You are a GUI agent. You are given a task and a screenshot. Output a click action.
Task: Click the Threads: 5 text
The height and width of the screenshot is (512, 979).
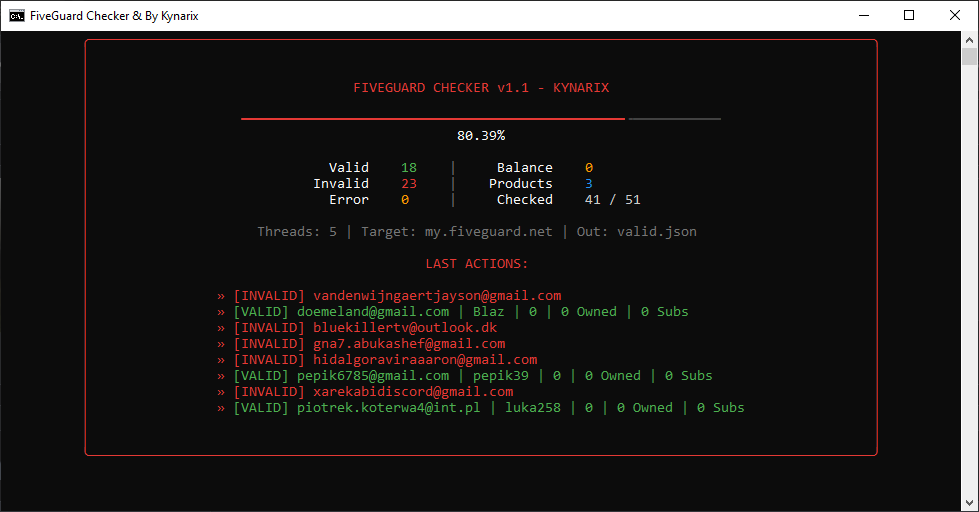tap(297, 232)
